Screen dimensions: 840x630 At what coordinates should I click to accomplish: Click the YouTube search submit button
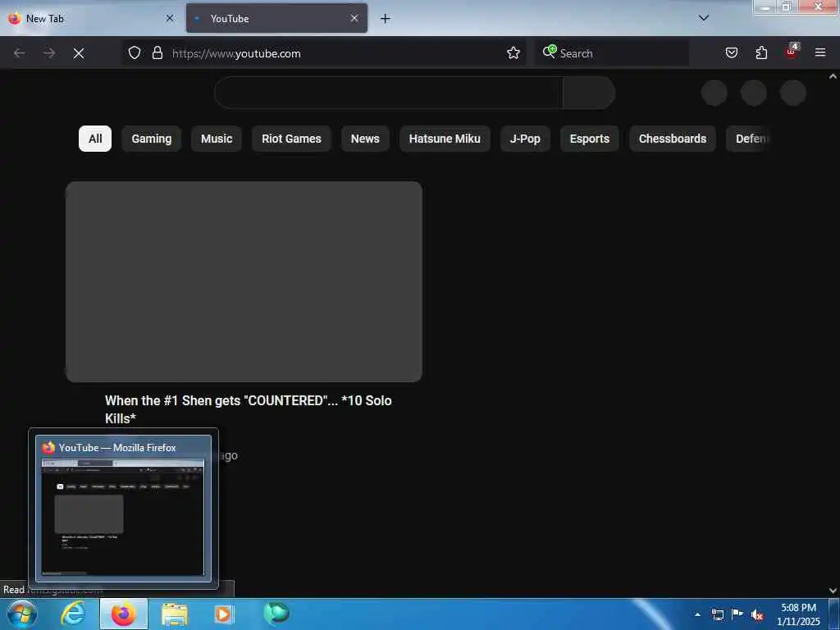click(x=589, y=93)
